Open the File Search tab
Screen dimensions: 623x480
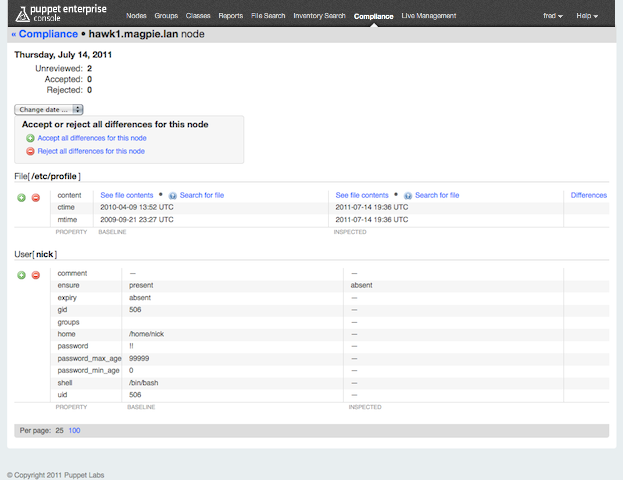point(268,16)
